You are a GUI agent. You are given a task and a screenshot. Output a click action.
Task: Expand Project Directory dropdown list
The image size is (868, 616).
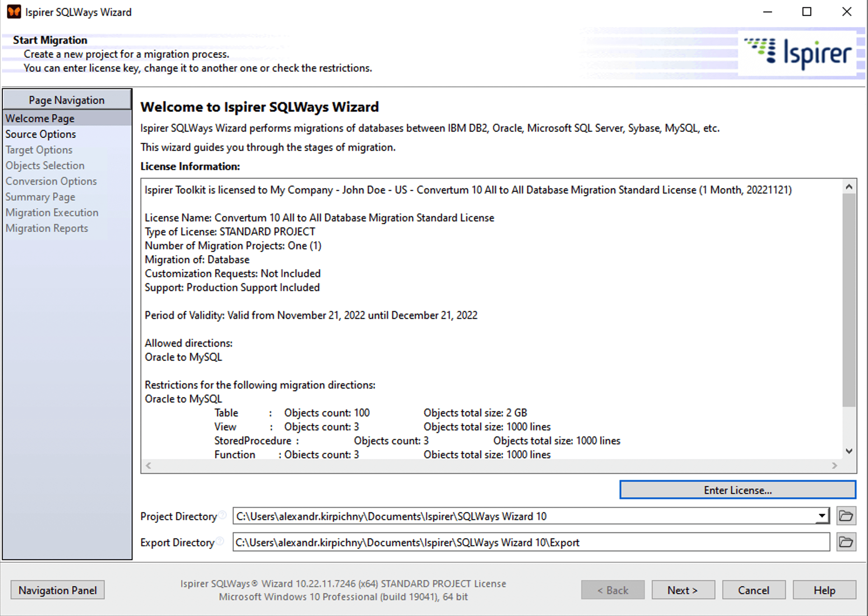[821, 516]
